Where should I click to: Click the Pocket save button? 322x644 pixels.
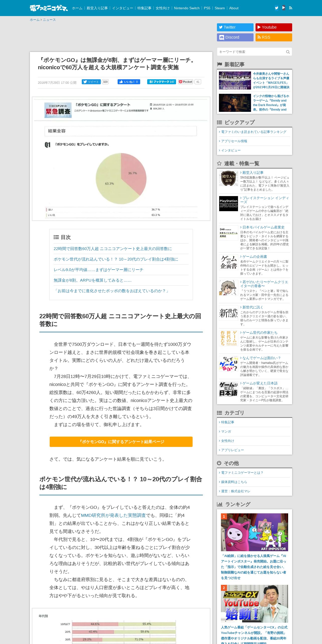coord(186,82)
